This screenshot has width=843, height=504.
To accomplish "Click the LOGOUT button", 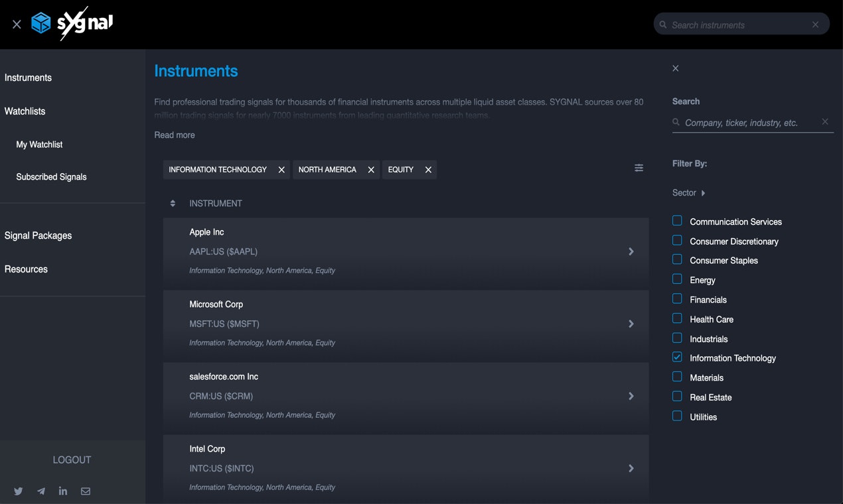I will pos(72,460).
